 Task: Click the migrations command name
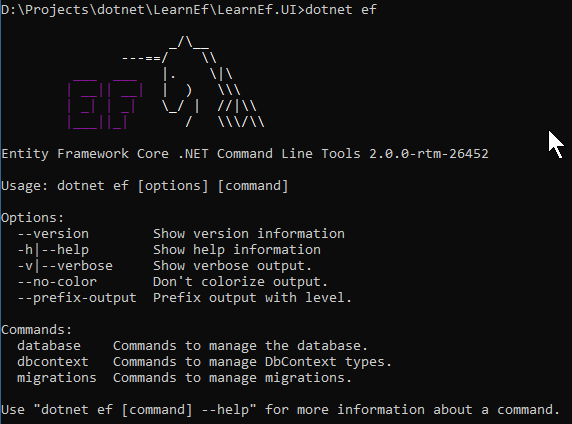[x=57, y=378]
